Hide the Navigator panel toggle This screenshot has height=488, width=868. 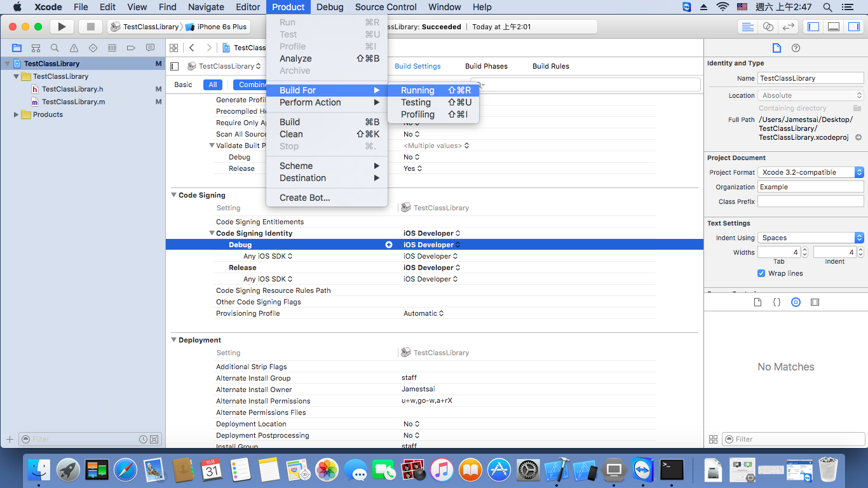[813, 27]
